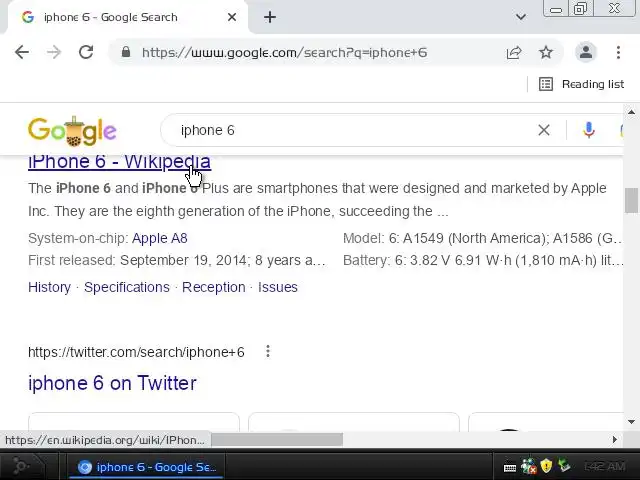640x480 pixels.
Task: Open the profile avatar menu
Action: (x=586, y=52)
